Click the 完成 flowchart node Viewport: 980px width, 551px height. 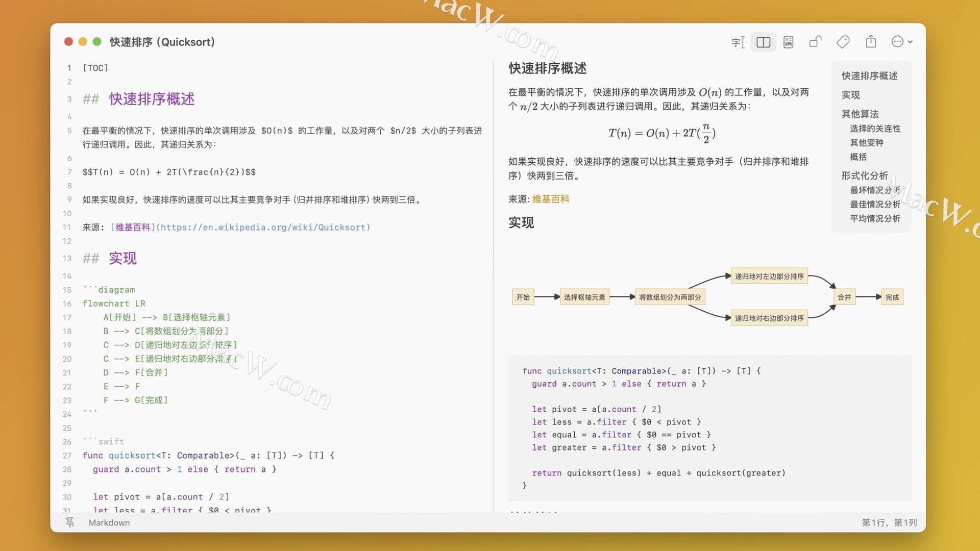click(892, 297)
